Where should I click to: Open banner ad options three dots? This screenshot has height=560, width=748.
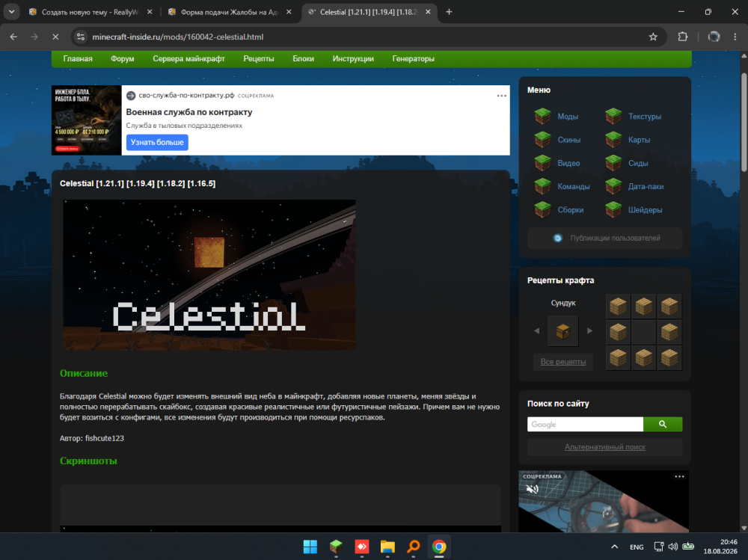coord(501,96)
